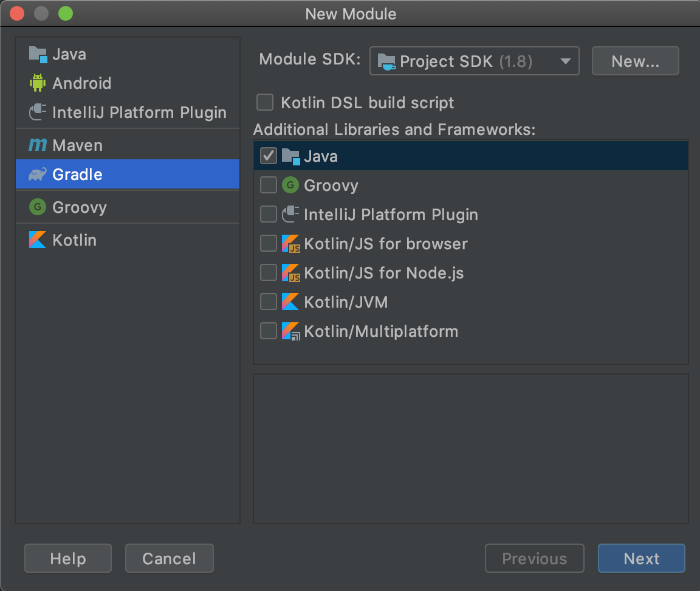Click the Groovy icon in the frameworks list
Screen dimensions: 700x591
[x=290, y=185]
